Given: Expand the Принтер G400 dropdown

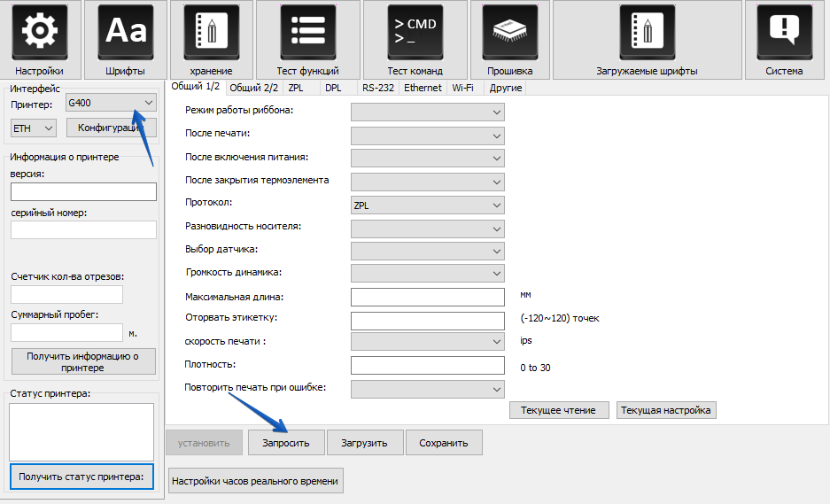Looking at the screenshot, I should (x=111, y=104).
